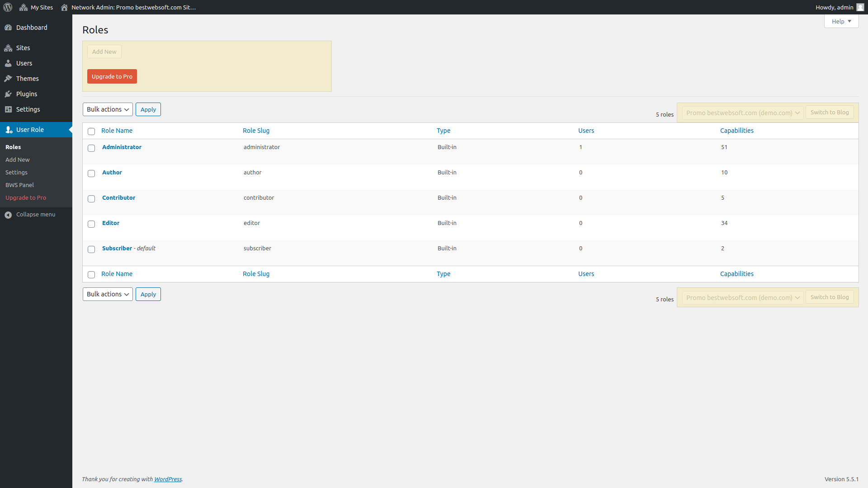
Task: Click the User Role icon
Action: tap(8, 130)
